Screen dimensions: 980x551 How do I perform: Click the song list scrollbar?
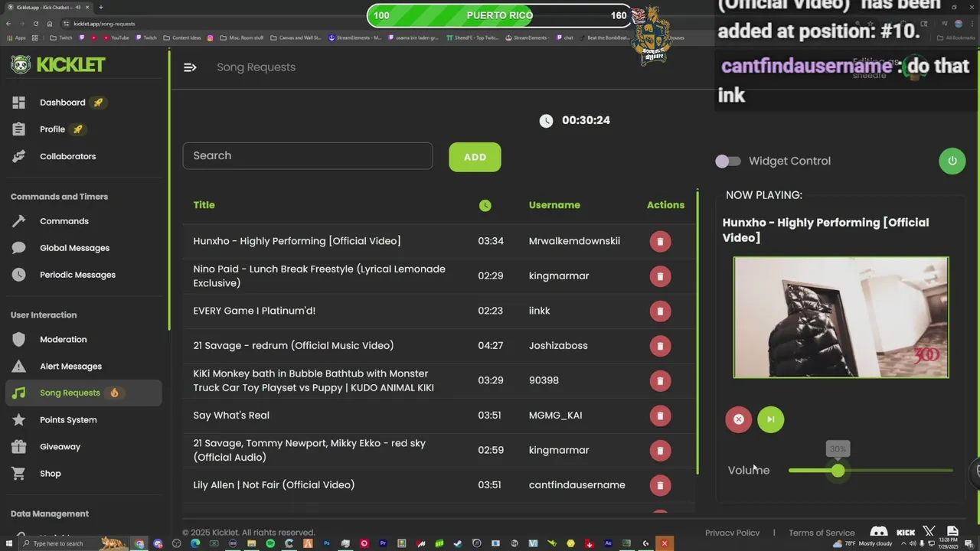[697, 331]
